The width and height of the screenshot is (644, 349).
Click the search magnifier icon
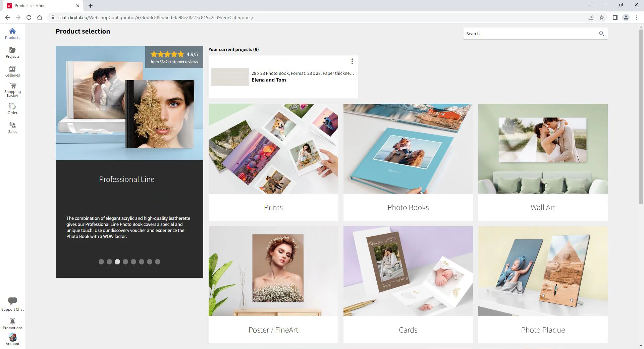601,34
